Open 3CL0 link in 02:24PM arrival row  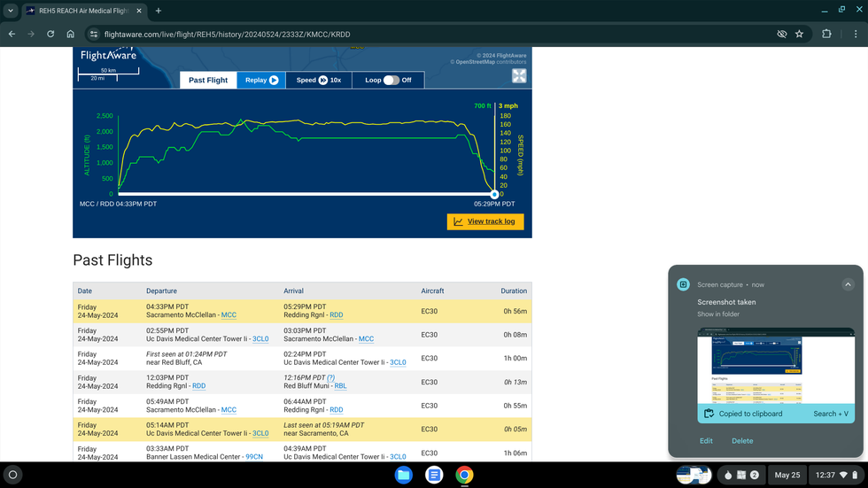(398, 362)
